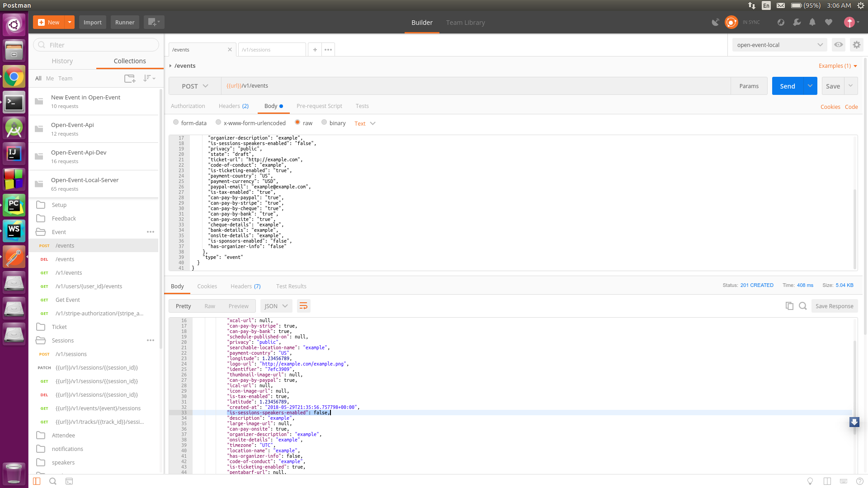This screenshot has height=488, width=868.
Task: Click Save Response button
Action: [x=835, y=306]
